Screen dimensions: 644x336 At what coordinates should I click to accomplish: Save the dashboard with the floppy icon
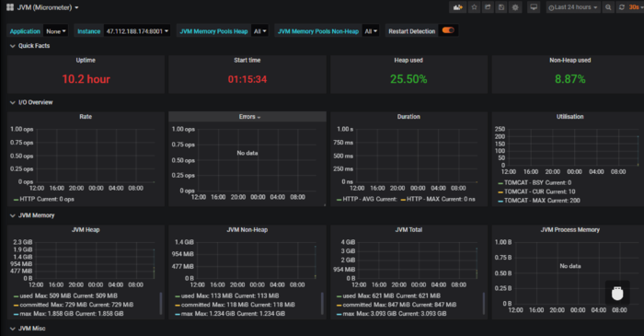click(x=501, y=7)
